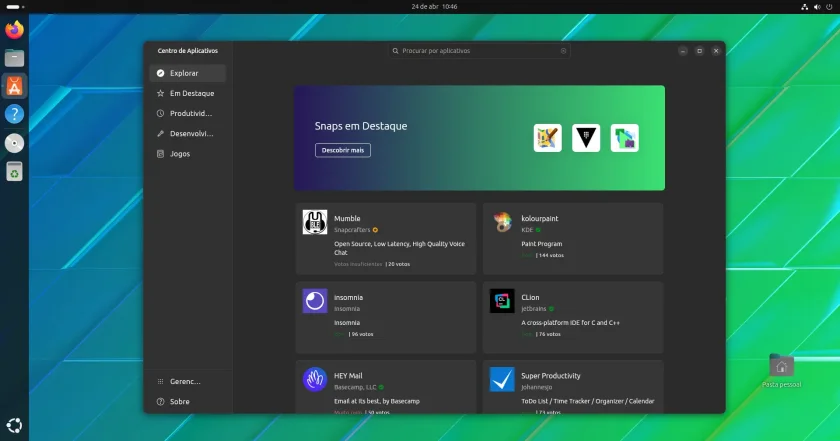
Task: Open the Produtividade category
Action: [x=188, y=114]
